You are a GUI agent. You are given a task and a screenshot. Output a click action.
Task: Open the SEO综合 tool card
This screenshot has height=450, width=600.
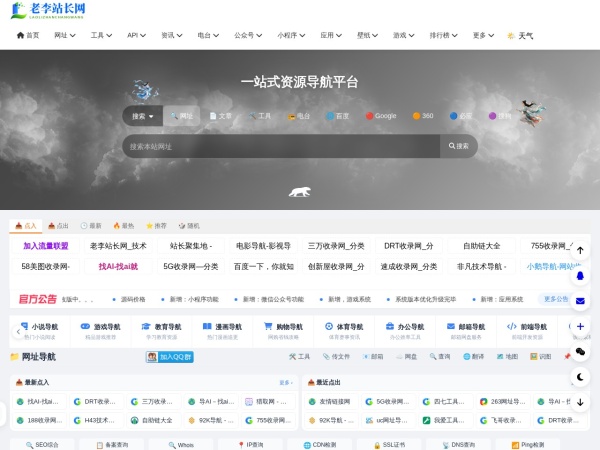click(42, 444)
